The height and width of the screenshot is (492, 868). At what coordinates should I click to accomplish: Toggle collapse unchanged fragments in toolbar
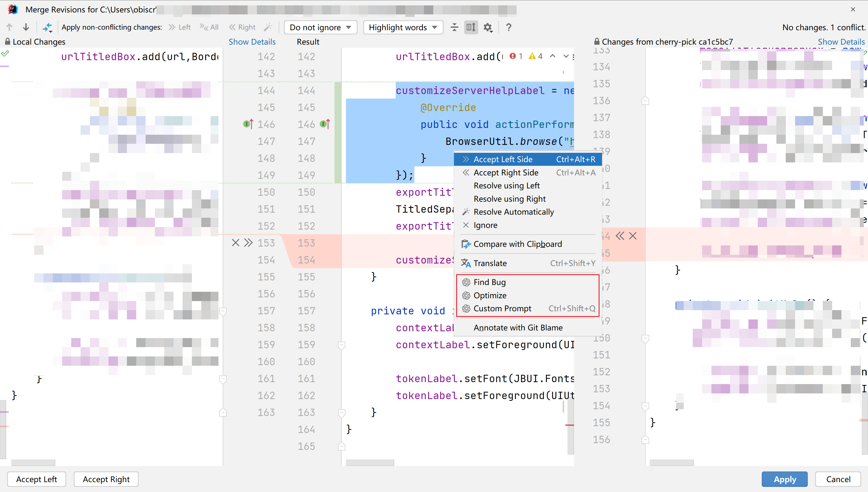pos(454,27)
